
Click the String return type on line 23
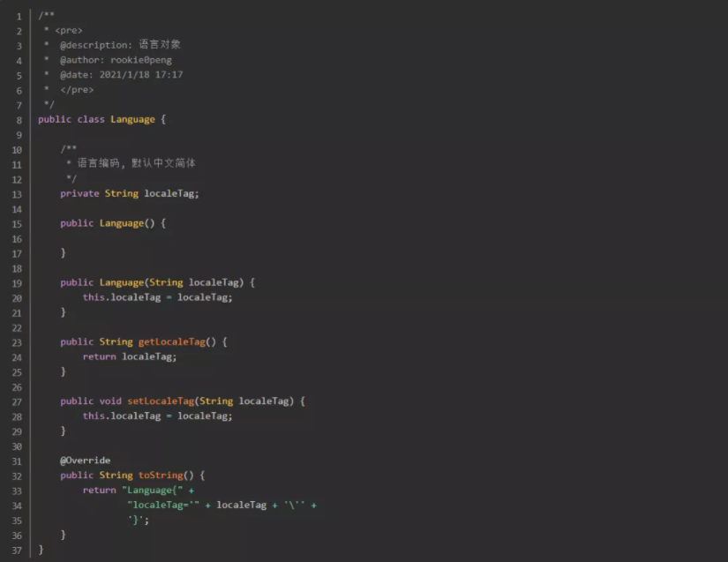click(x=116, y=342)
